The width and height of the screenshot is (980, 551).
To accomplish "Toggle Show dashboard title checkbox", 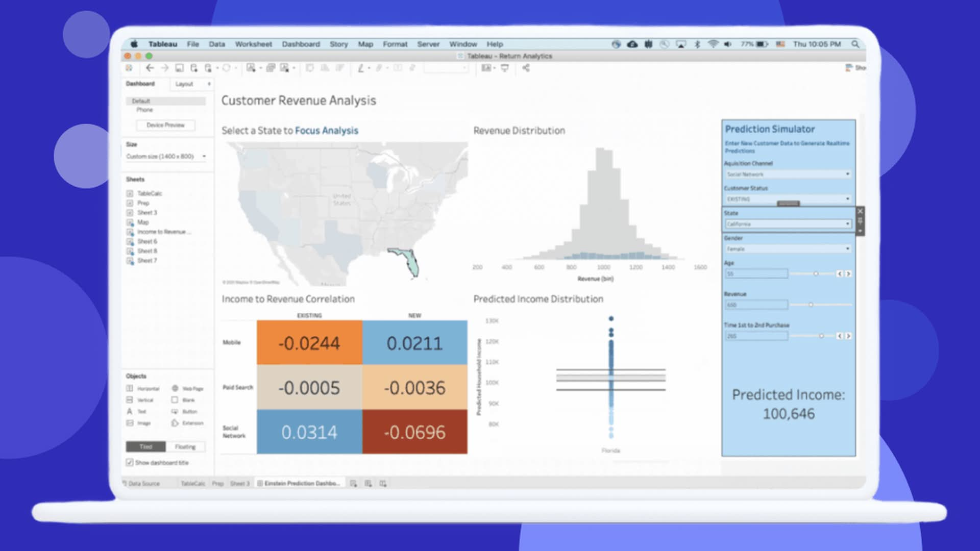I will click(x=129, y=462).
